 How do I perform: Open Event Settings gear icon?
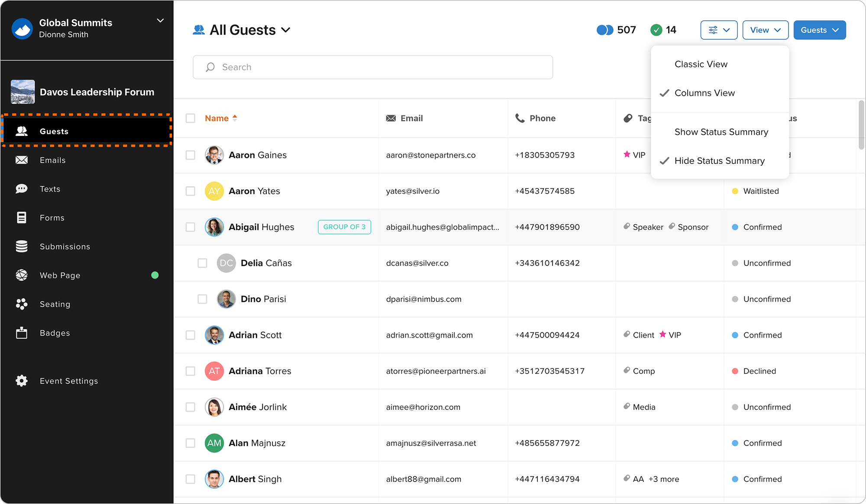point(22,381)
